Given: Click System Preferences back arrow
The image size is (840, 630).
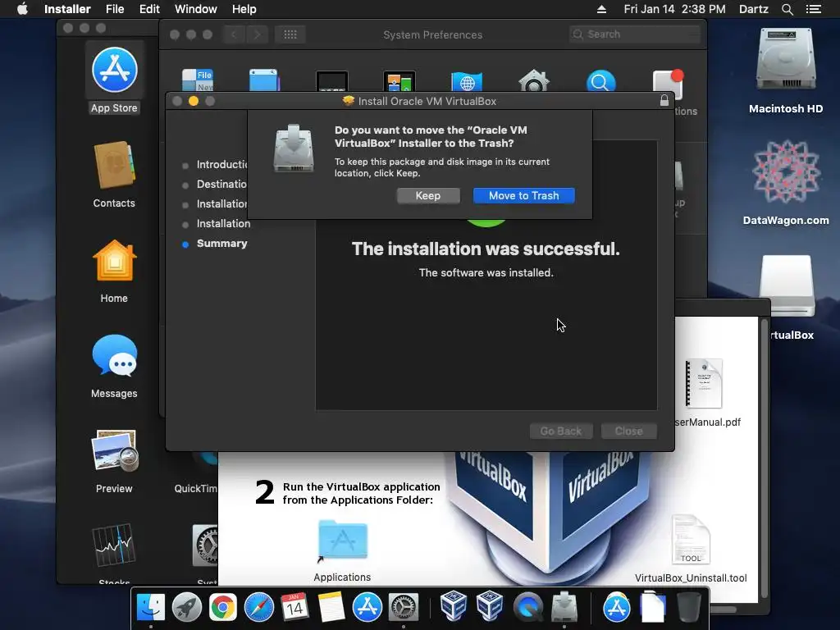Looking at the screenshot, I should [x=234, y=34].
